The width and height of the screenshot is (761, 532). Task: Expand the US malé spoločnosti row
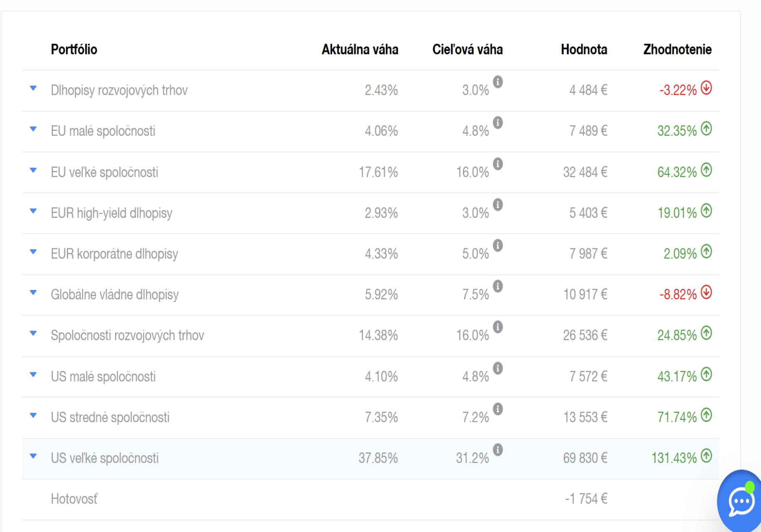click(x=33, y=375)
